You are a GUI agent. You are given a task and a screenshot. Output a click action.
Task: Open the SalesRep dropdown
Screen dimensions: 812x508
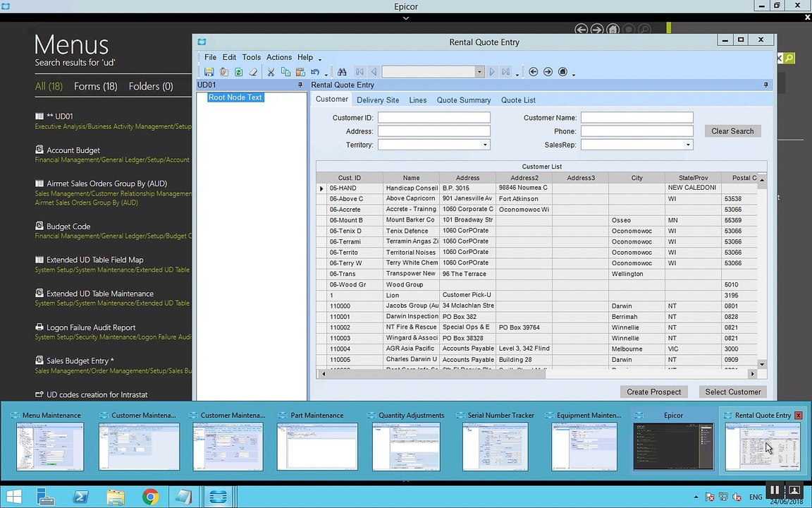click(x=688, y=145)
